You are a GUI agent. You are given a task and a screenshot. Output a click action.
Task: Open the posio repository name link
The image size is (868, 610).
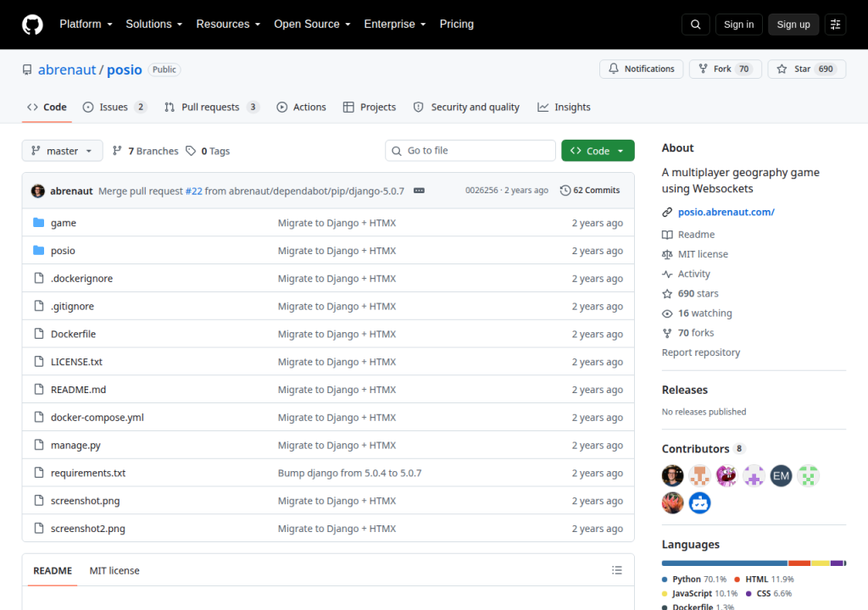(x=125, y=69)
